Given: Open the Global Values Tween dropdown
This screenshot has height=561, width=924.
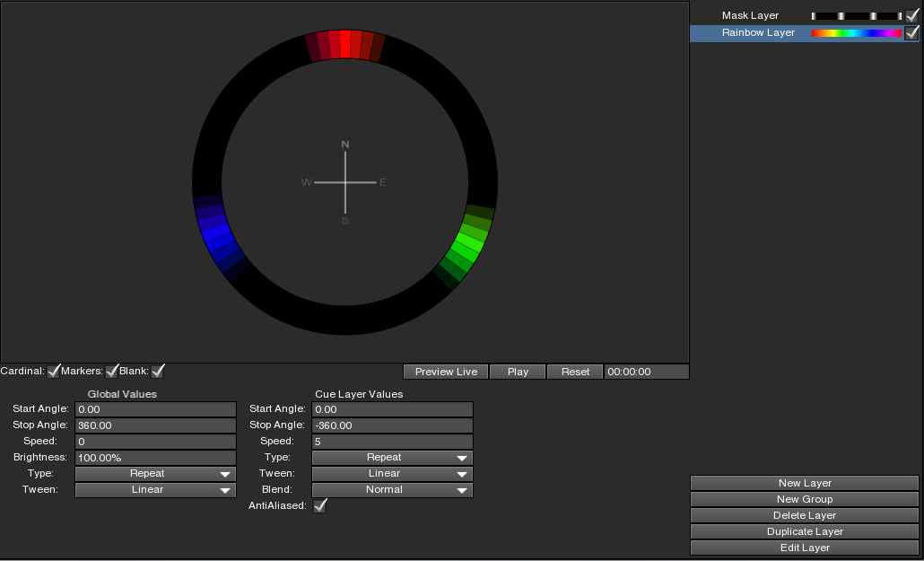Looking at the screenshot, I should point(155,490).
